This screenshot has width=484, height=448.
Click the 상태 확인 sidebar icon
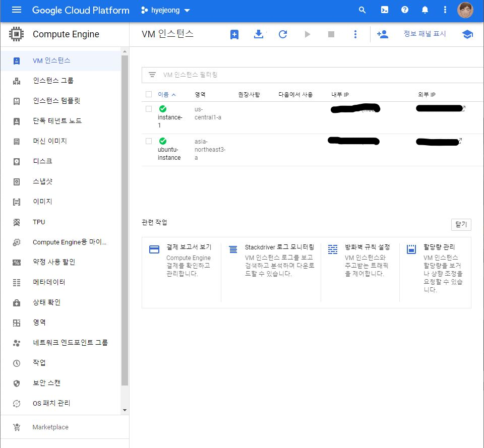point(17,303)
